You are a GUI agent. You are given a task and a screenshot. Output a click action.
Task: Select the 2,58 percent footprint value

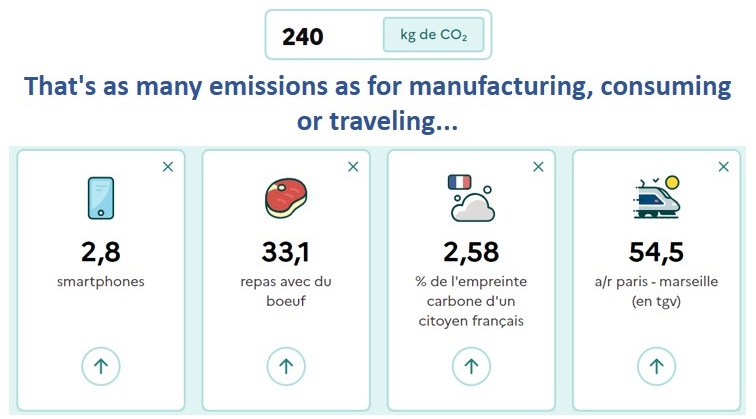pos(471,252)
